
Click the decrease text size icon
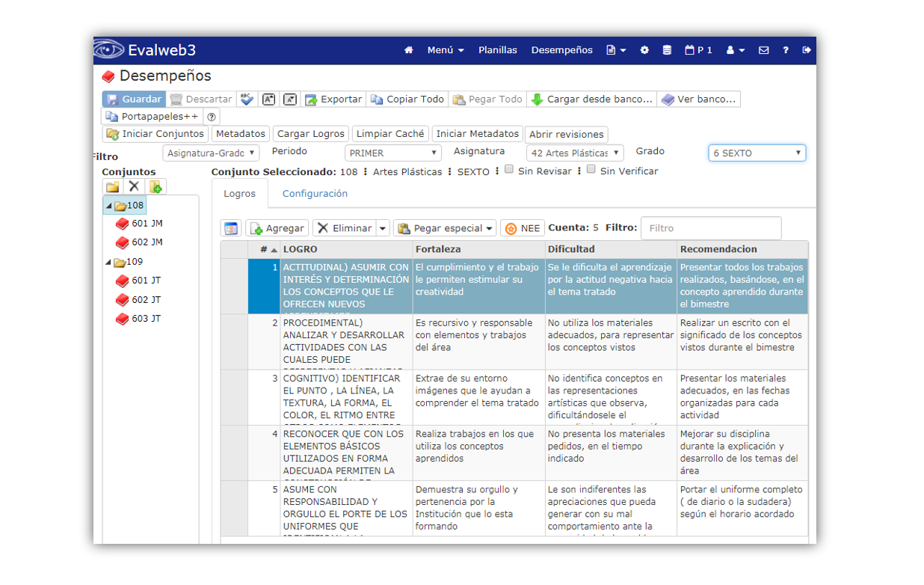click(x=290, y=99)
